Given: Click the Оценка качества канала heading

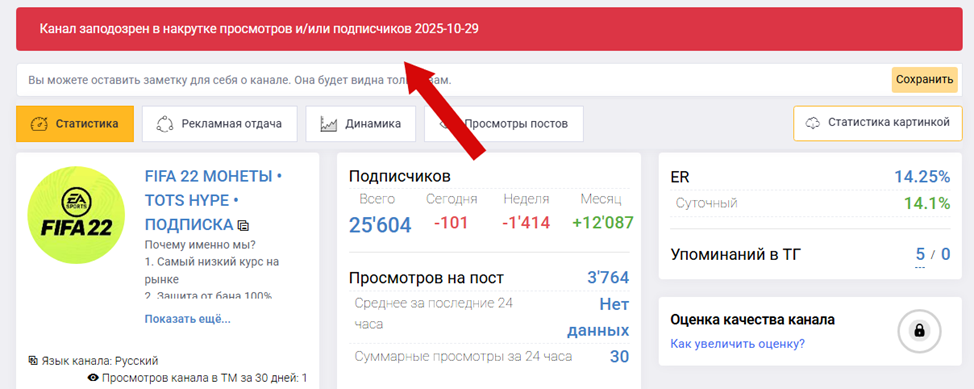Looking at the screenshot, I should (752, 320).
